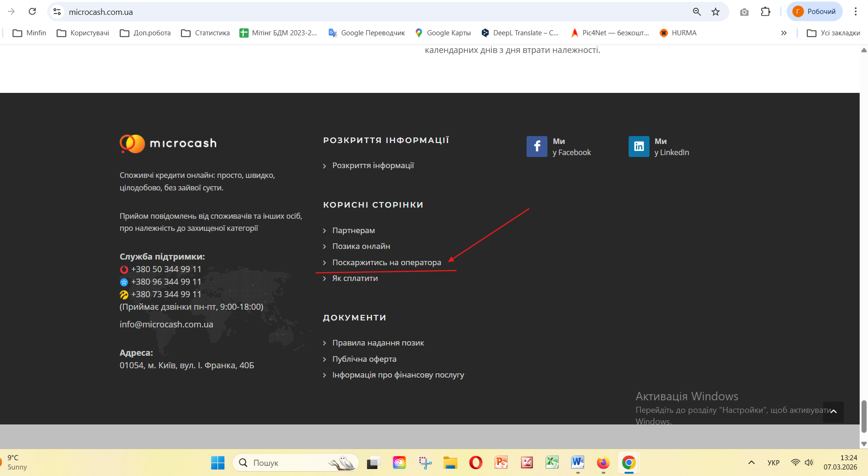This screenshot has height=476, width=868.
Task: Reload the page with the refresh icon
Action: [32, 12]
